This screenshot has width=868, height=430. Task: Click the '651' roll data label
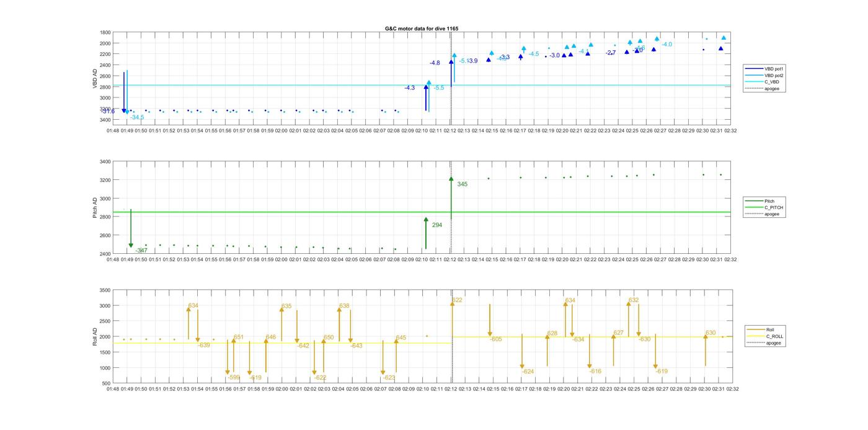pyautogui.click(x=239, y=337)
